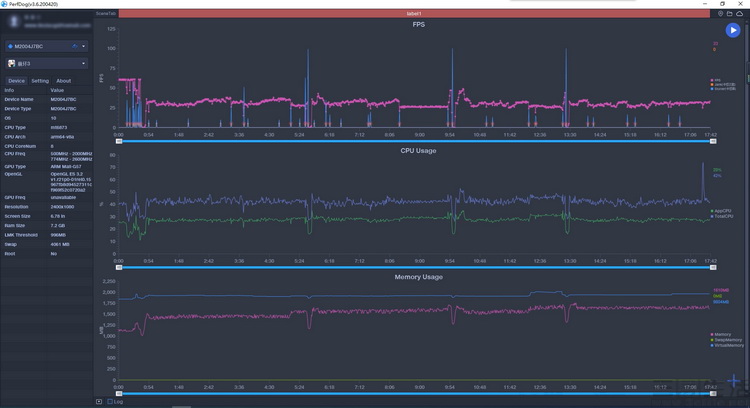750x408 pixels.
Task: Select the Screen Size row
Action: (x=46, y=216)
